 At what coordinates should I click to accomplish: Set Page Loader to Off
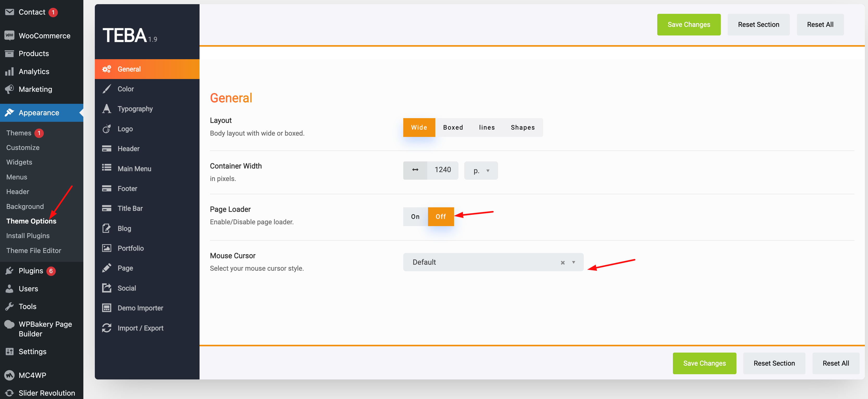(x=441, y=216)
